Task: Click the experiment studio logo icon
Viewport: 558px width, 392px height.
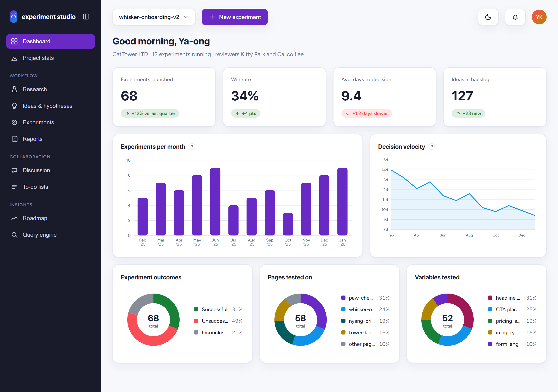Action: (14, 17)
